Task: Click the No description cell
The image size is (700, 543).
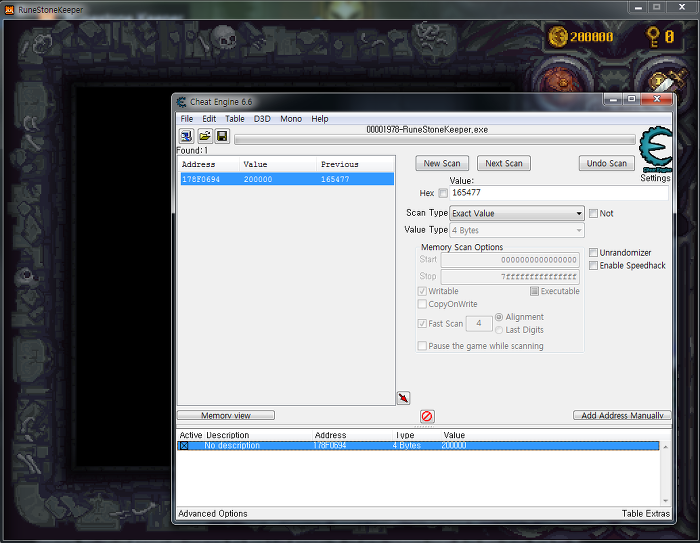Action: 232,446
